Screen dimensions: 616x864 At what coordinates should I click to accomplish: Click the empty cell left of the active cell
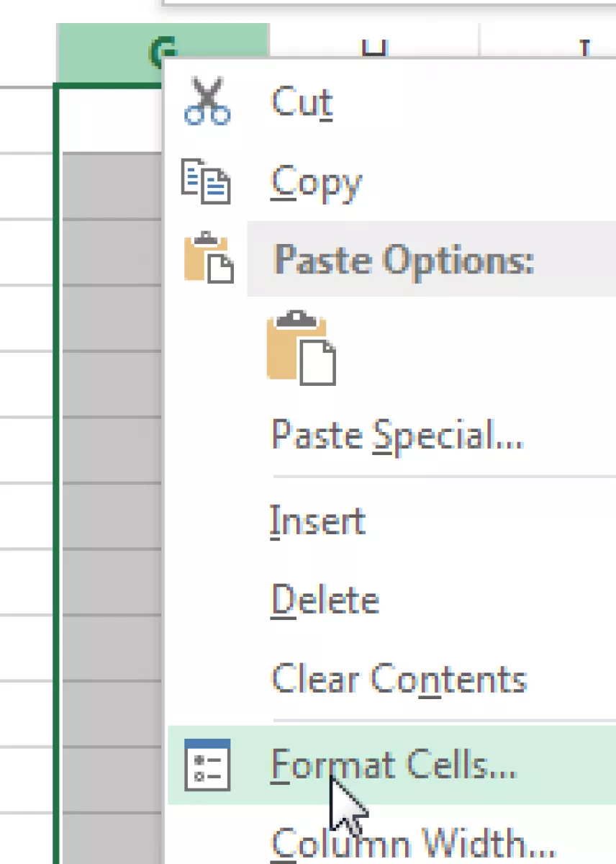click(x=27, y=120)
